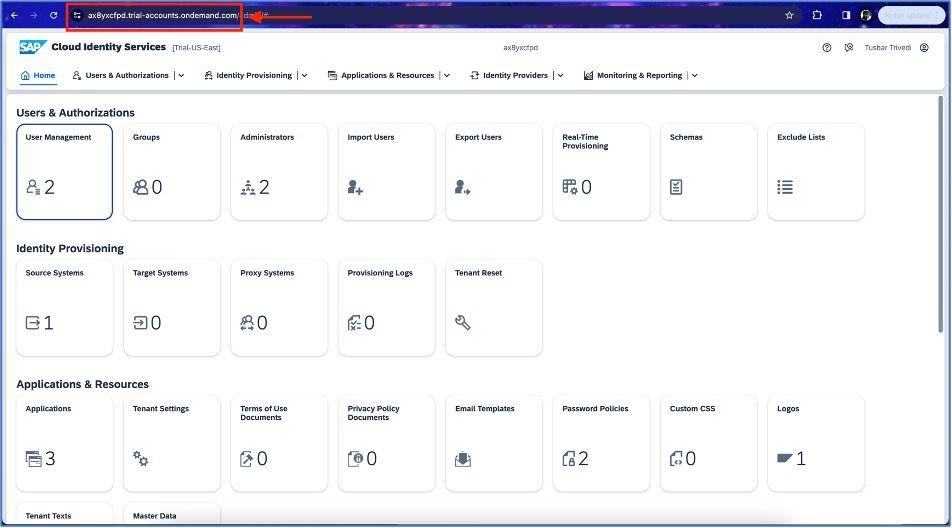Image resolution: width=952 pixels, height=528 pixels.
Task: Open the Proxy Systems tile
Action: pyautogui.click(x=279, y=308)
